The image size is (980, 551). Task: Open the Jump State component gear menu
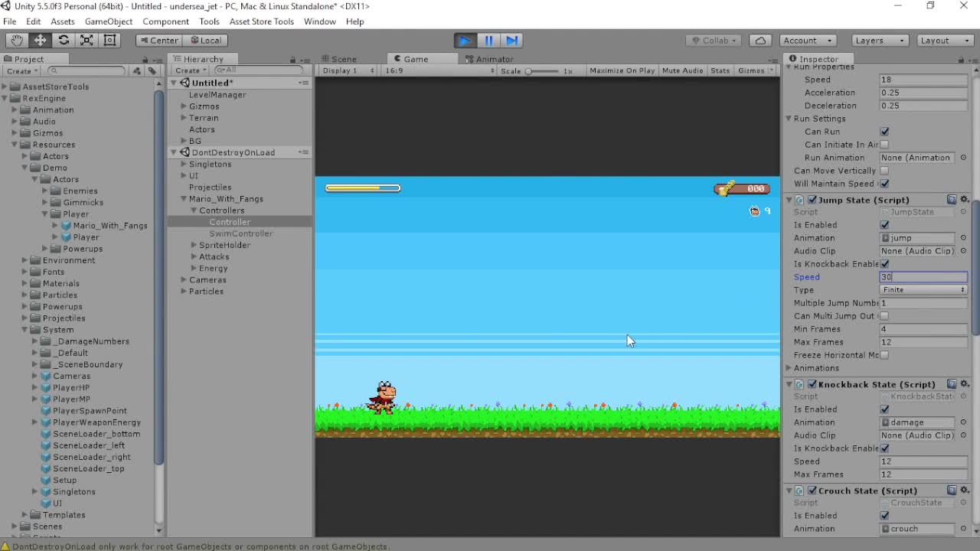pyautogui.click(x=964, y=199)
